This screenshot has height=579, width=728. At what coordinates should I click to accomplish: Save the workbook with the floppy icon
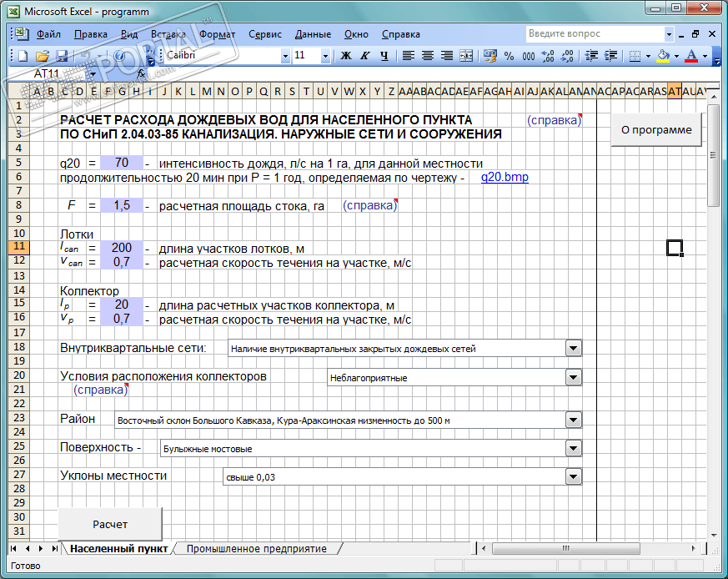(62, 56)
